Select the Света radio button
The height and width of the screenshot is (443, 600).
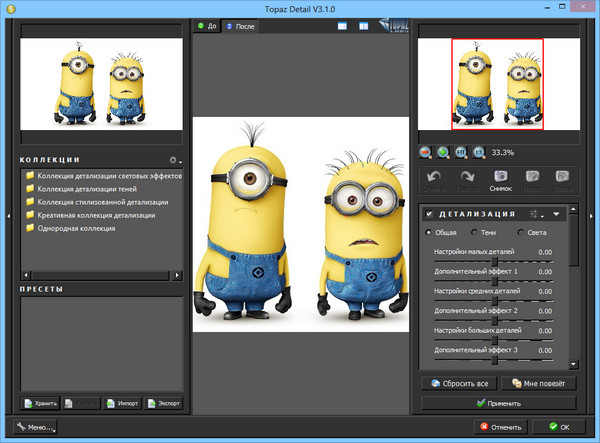click(521, 232)
